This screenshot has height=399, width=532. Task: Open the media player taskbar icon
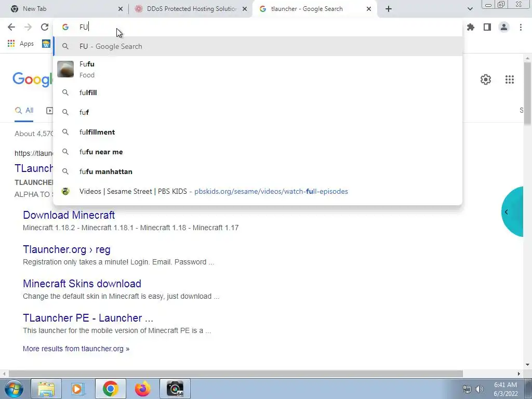coord(78,389)
